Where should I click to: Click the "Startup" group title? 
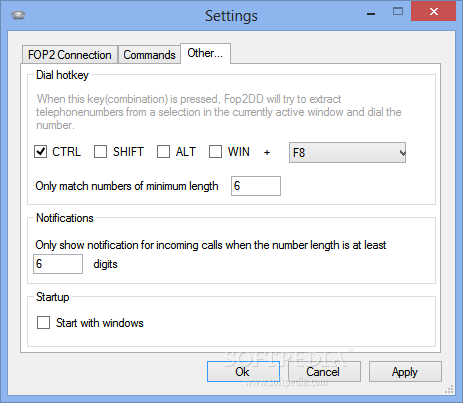click(52, 297)
